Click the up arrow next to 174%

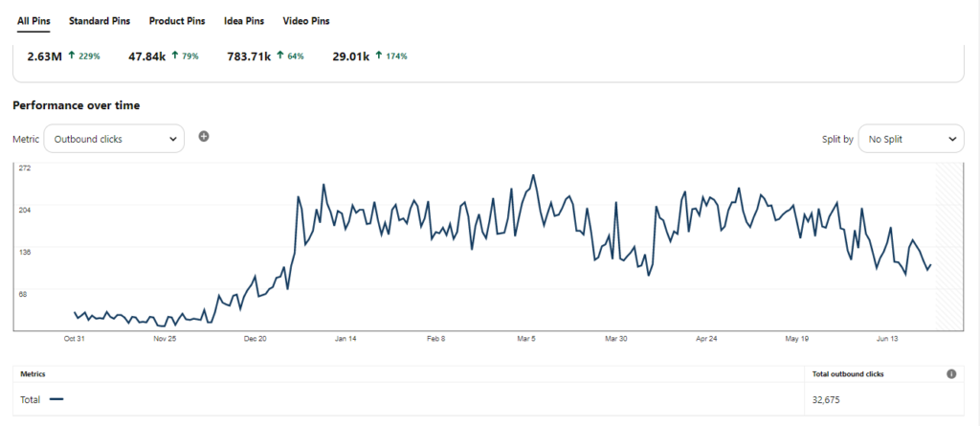(379, 56)
